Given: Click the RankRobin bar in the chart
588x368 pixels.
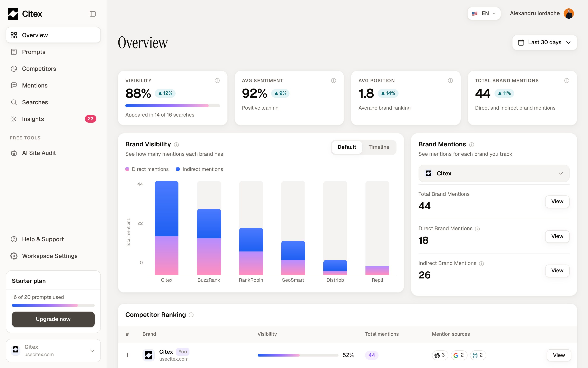Looking at the screenshot, I should [x=251, y=251].
